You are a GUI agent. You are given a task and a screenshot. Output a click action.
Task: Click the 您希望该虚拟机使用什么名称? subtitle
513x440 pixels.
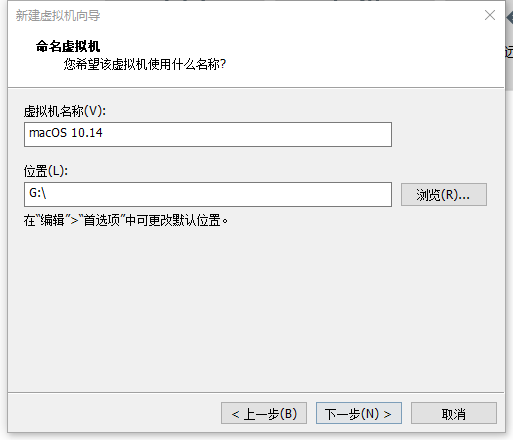coord(145,64)
